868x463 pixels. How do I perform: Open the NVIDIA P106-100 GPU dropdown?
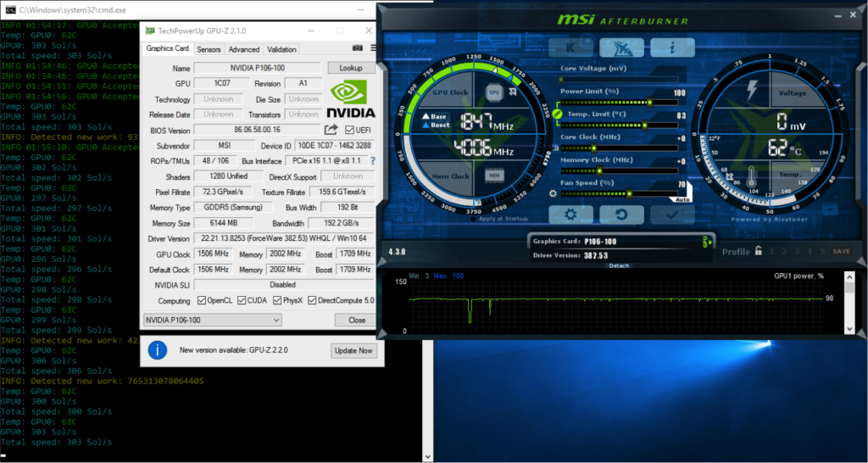212,320
